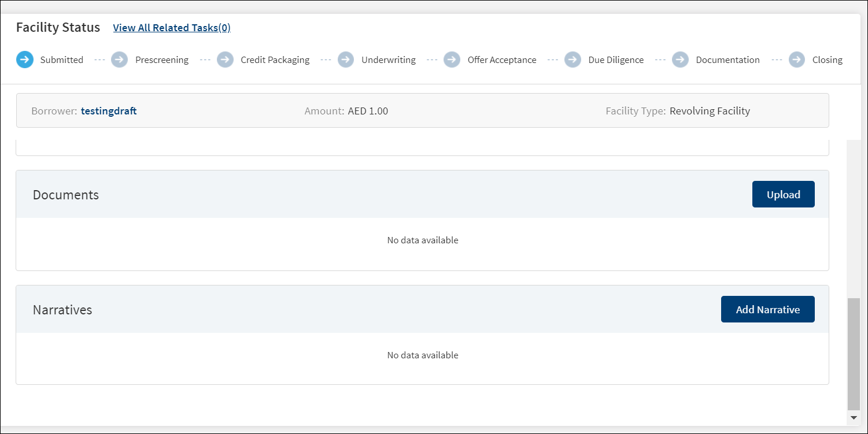
Task: Click the scrollbar down arrow
Action: pos(854,417)
